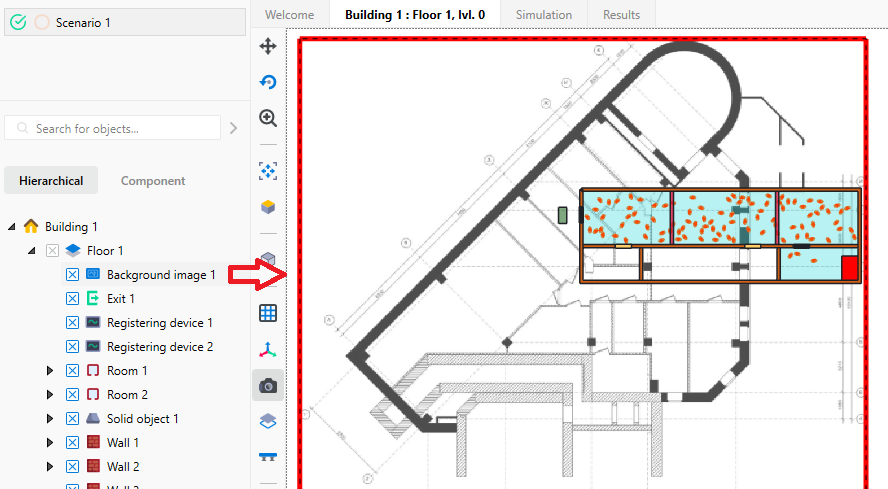Select Registering device 2 label
Screen dimensions: 888x489
(x=160, y=347)
